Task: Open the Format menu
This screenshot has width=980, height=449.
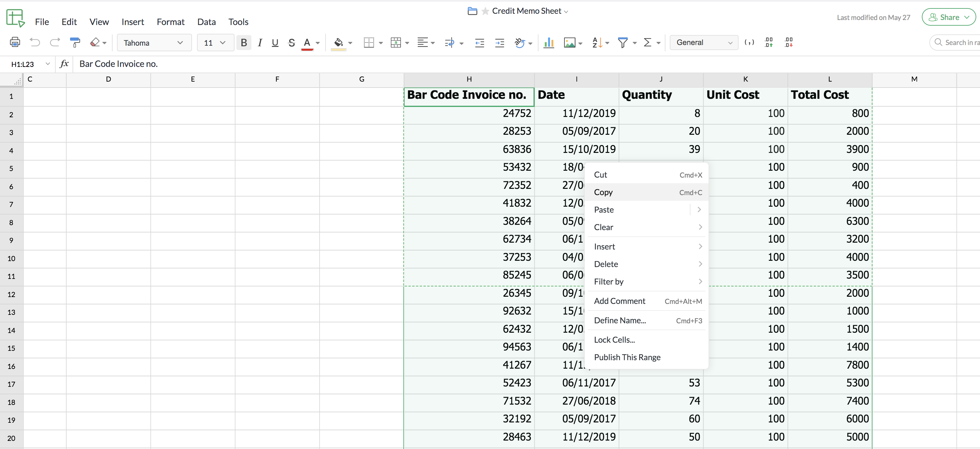Action: pyautogui.click(x=170, y=22)
